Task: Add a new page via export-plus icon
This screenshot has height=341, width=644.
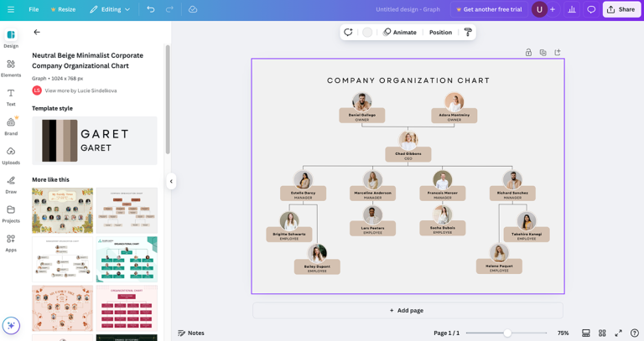Action: coord(558,53)
